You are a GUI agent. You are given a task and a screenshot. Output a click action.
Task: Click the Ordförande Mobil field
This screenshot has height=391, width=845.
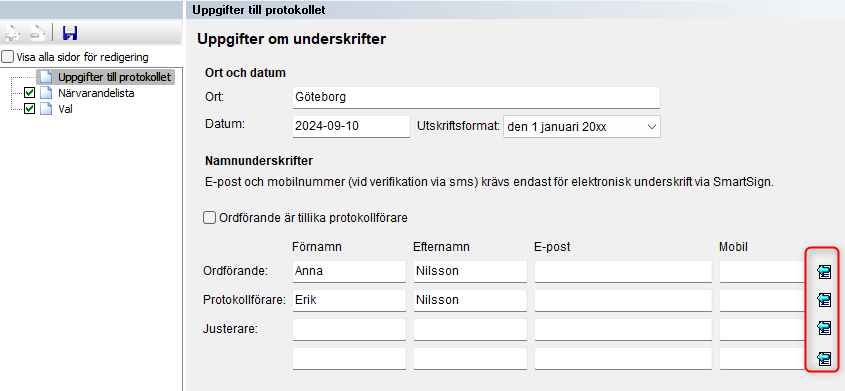pos(764,271)
